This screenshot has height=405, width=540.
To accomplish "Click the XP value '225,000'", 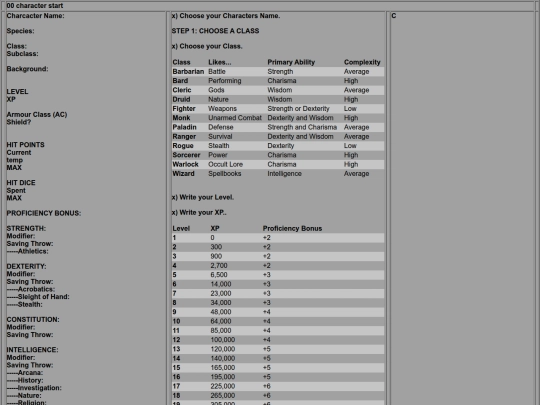I will click(x=223, y=386).
